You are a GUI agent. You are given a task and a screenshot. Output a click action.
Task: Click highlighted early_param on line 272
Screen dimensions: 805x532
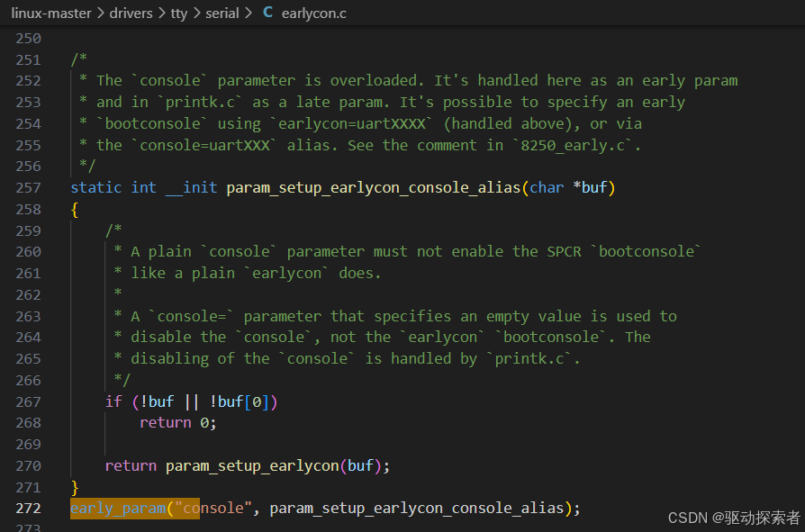118,509
